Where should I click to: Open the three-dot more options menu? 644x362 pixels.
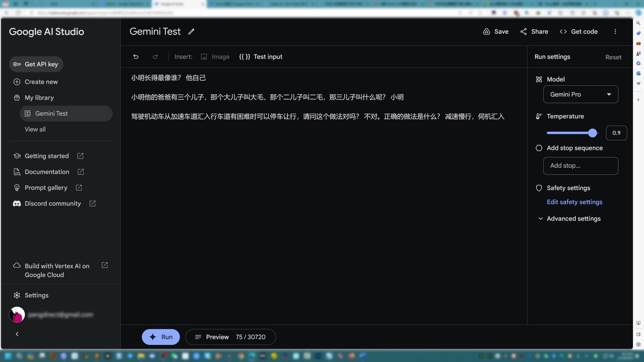[615, 32]
